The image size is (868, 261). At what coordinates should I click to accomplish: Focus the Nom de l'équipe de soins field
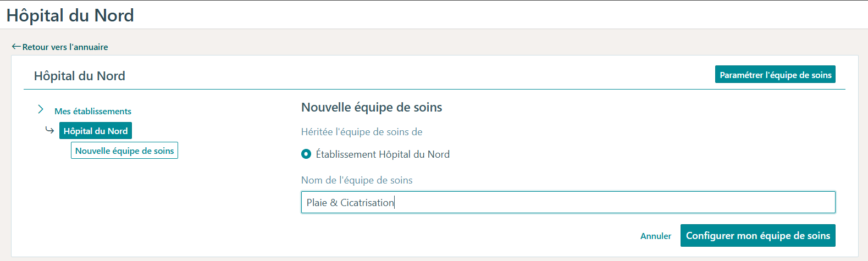coord(568,202)
